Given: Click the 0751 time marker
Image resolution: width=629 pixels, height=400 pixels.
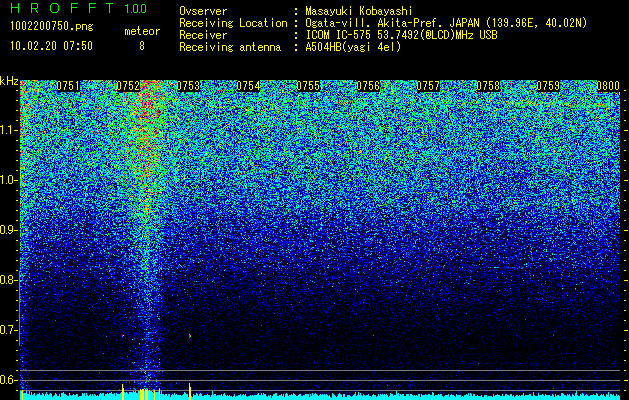Looking at the screenshot, I should pos(68,86).
